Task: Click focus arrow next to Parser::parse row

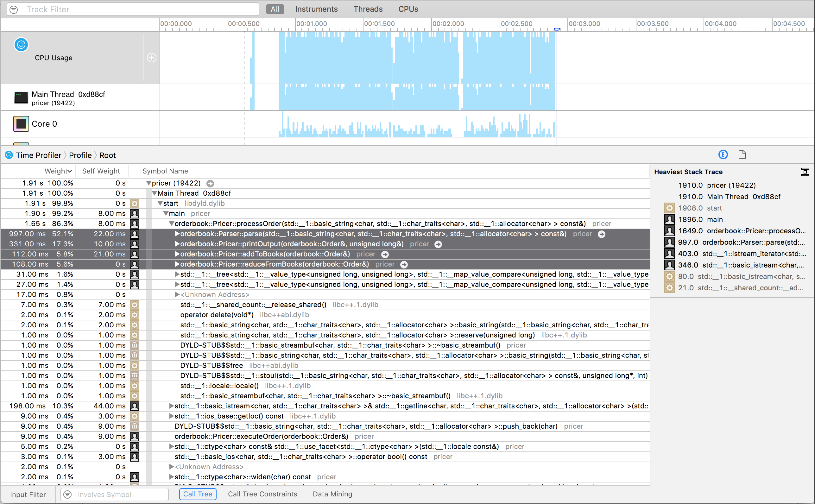Action: coord(601,234)
